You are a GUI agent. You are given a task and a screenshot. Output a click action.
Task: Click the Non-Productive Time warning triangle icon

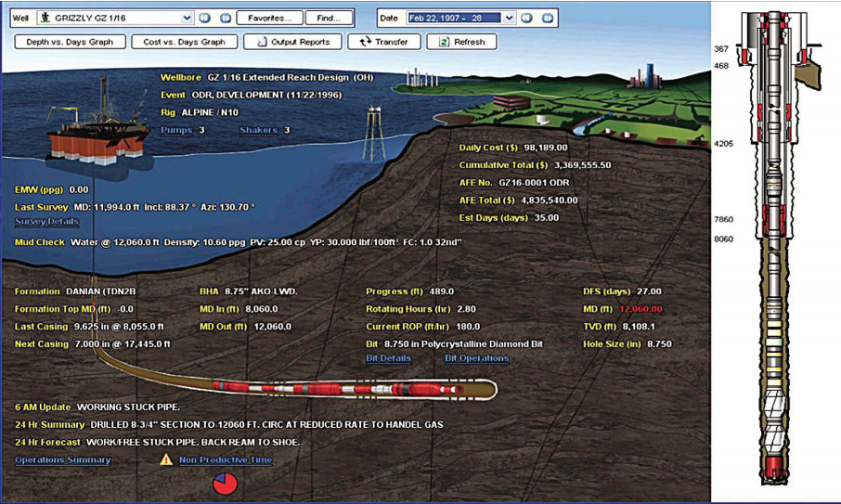(x=165, y=459)
